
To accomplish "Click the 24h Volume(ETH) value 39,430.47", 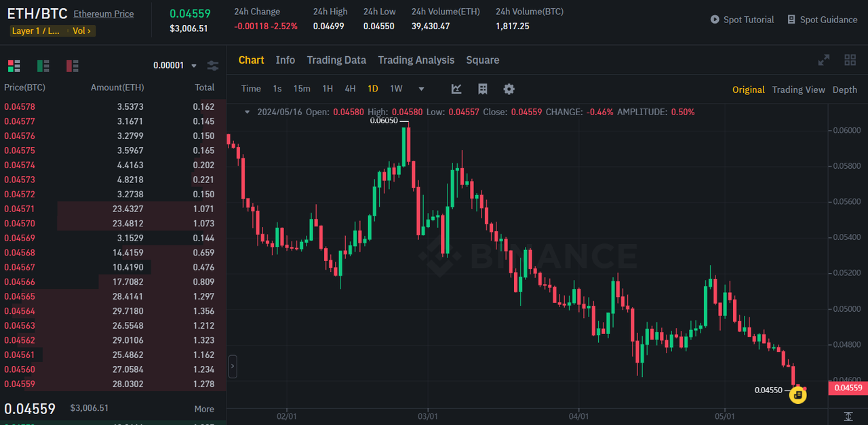I will coord(431,26).
